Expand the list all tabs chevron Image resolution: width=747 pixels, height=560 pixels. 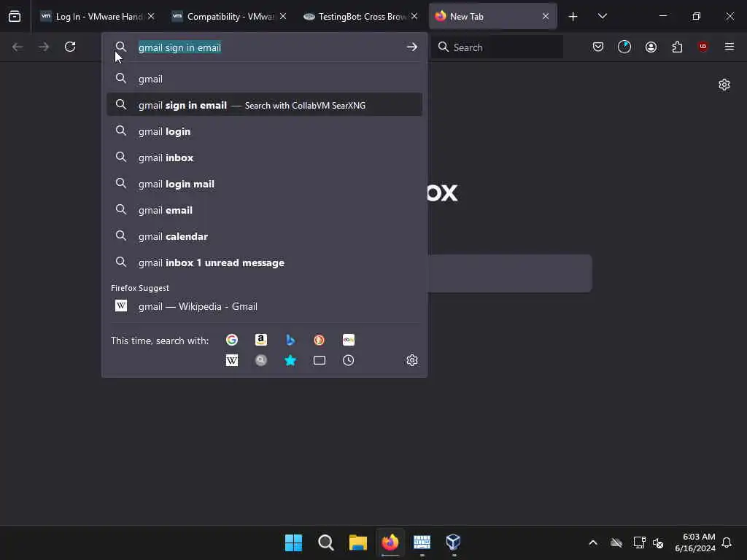coord(602,16)
